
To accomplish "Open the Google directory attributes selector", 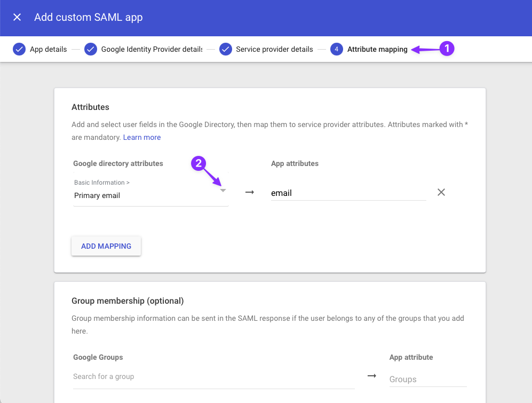I will click(149, 195).
